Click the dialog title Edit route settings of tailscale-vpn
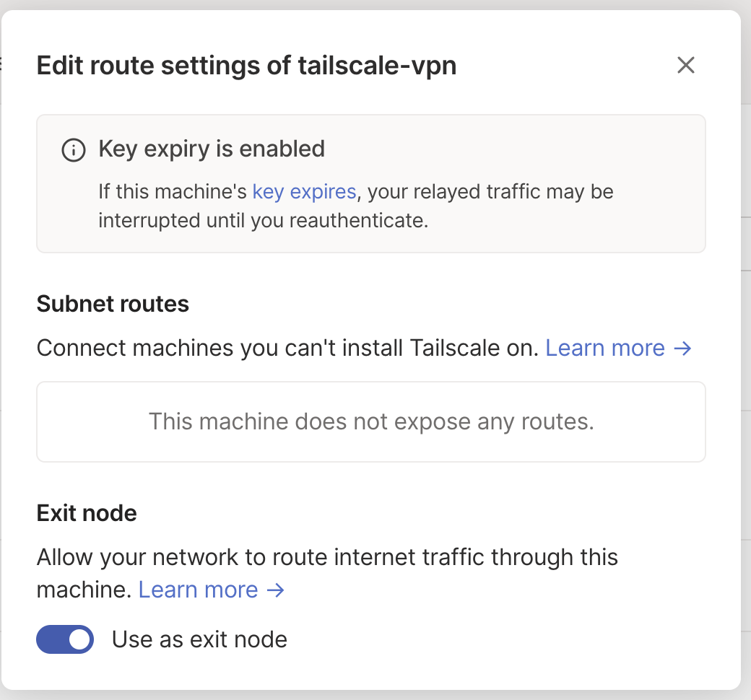The image size is (751, 700). tap(246, 66)
